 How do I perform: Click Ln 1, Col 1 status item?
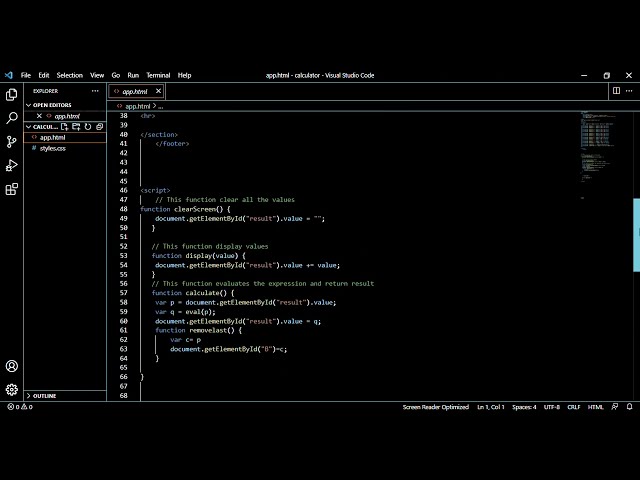coord(491,407)
